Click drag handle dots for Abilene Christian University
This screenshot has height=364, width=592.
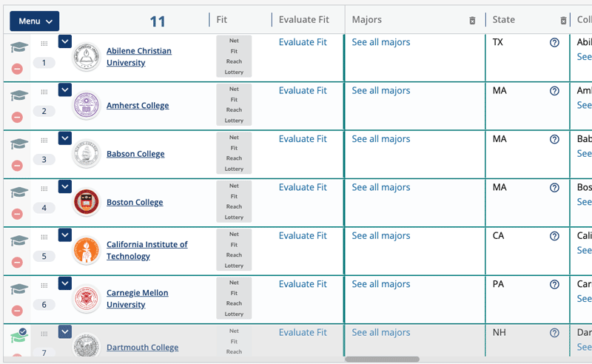click(44, 44)
